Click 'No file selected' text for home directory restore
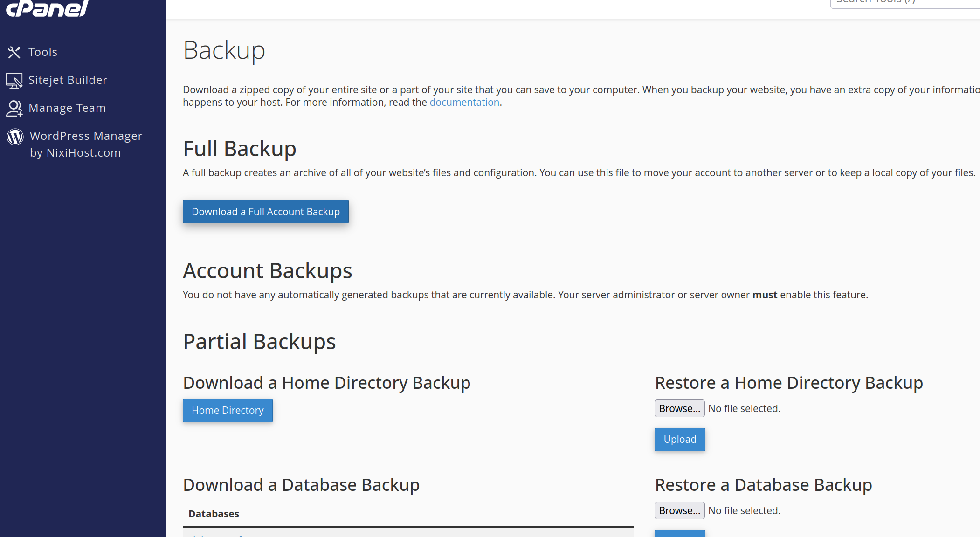This screenshot has width=980, height=537. tap(744, 409)
